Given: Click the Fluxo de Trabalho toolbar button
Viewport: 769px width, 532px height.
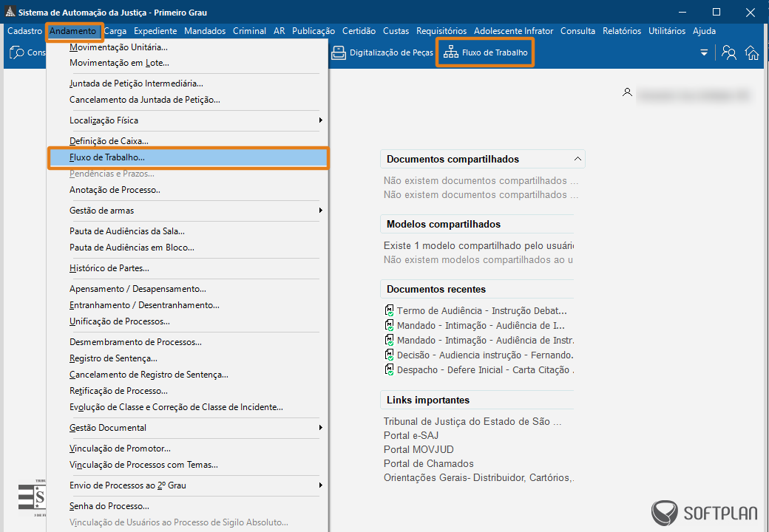Looking at the screenshot, I should tap(485, 52).
